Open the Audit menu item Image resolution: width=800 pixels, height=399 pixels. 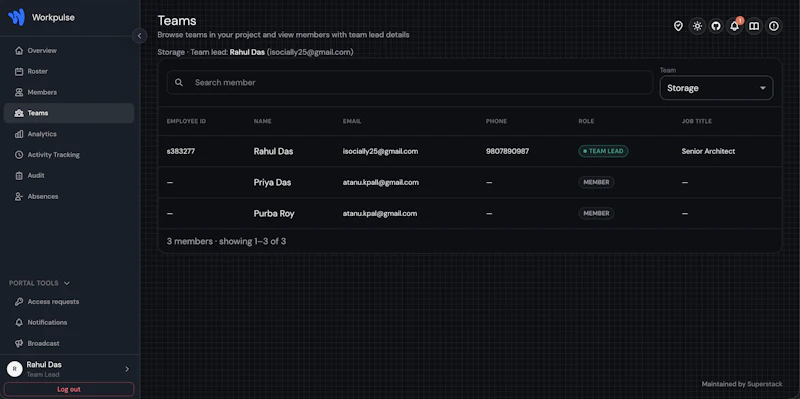(x=69, y=176)
